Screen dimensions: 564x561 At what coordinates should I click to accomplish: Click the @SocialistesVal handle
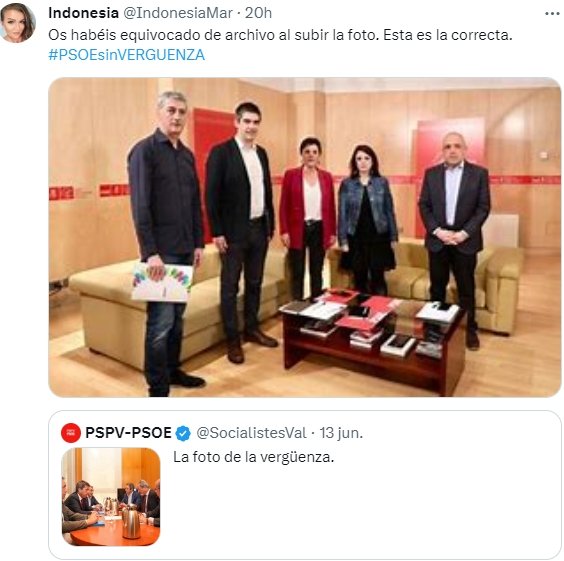[x=251, y=433]
